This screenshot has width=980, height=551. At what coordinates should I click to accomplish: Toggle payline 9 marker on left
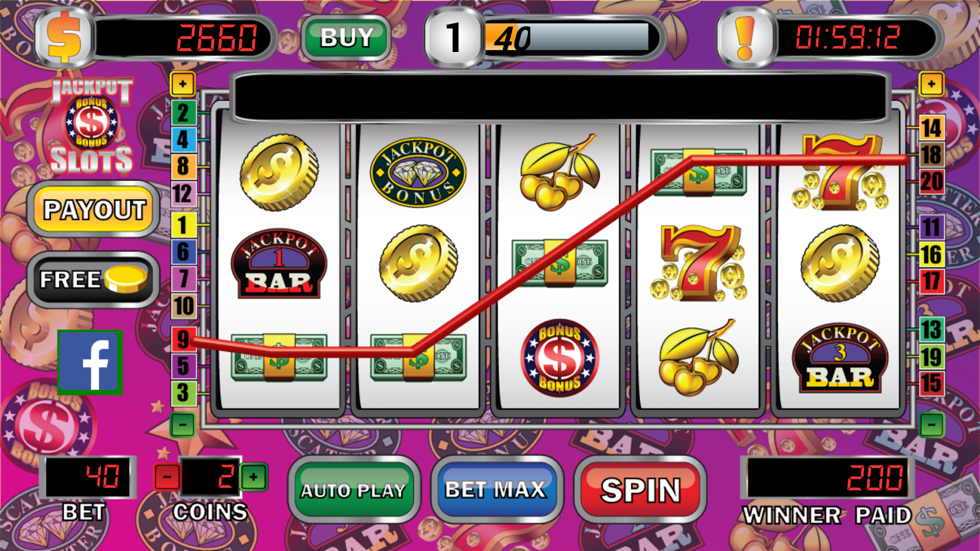tap(183, 339)
